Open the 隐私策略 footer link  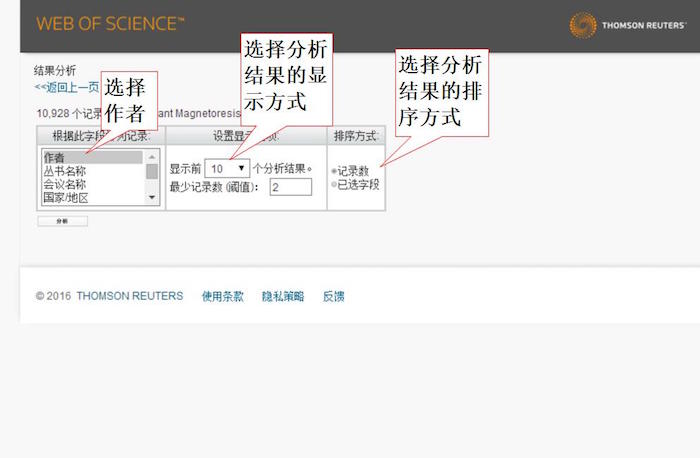[x=283, y=296]
